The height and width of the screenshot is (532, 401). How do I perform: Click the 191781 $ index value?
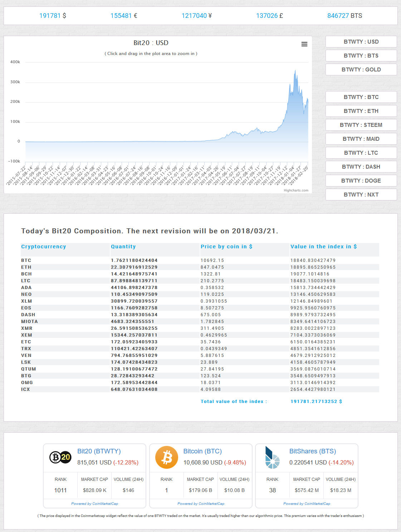[53, 16]
